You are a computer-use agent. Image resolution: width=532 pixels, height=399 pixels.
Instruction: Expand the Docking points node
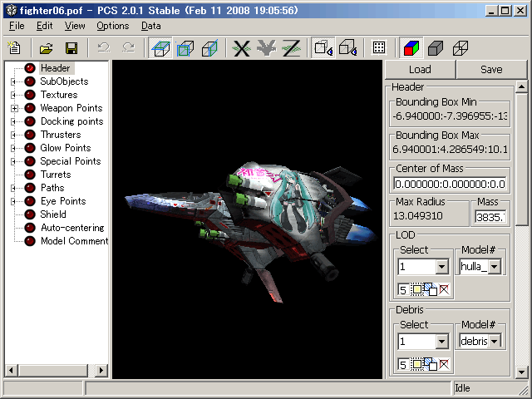pos(14,121)
